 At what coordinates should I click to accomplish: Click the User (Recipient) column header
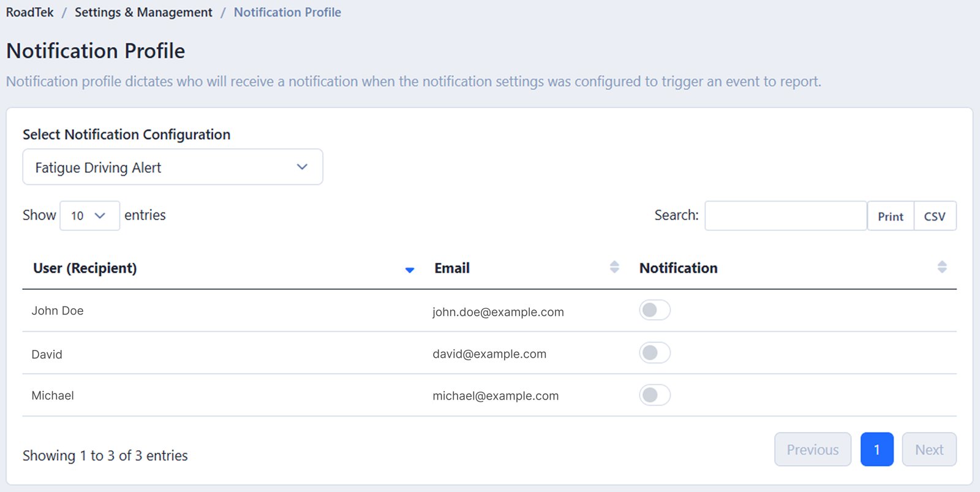(x=85, y=268)
